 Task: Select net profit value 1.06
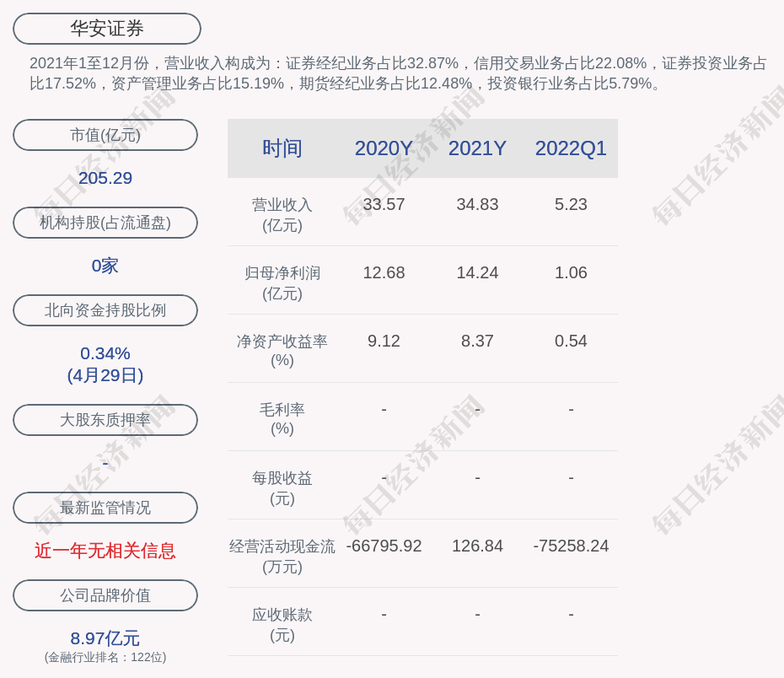[x=571, y=272]
